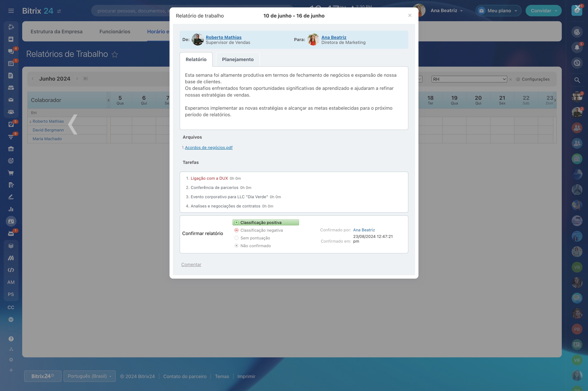Open the calendar icon in left sidebar
This screenshot has width=588, height=391.
click(x=11, y=63)
